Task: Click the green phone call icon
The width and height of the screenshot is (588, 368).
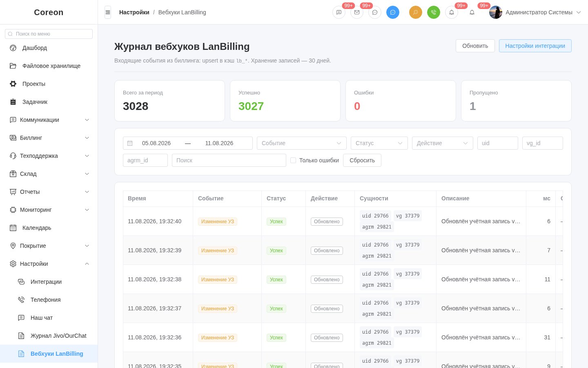Action: [x=434, y=12]
